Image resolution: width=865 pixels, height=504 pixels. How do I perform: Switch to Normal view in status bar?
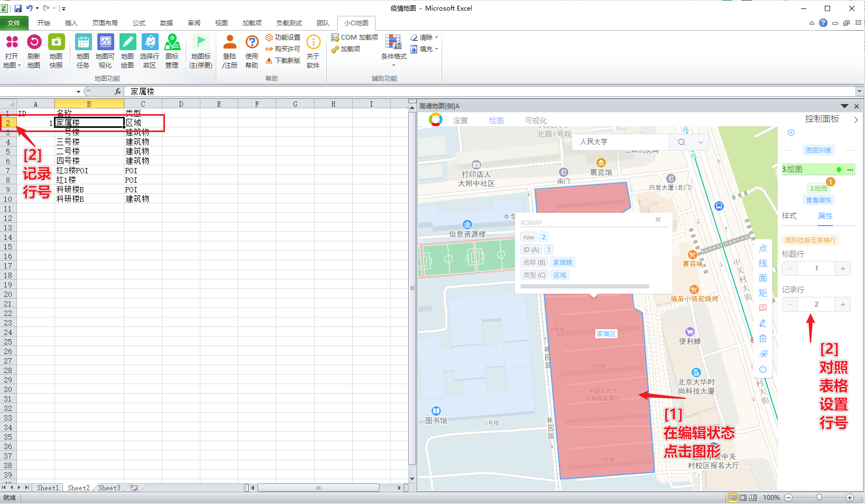tap(733, 498)
